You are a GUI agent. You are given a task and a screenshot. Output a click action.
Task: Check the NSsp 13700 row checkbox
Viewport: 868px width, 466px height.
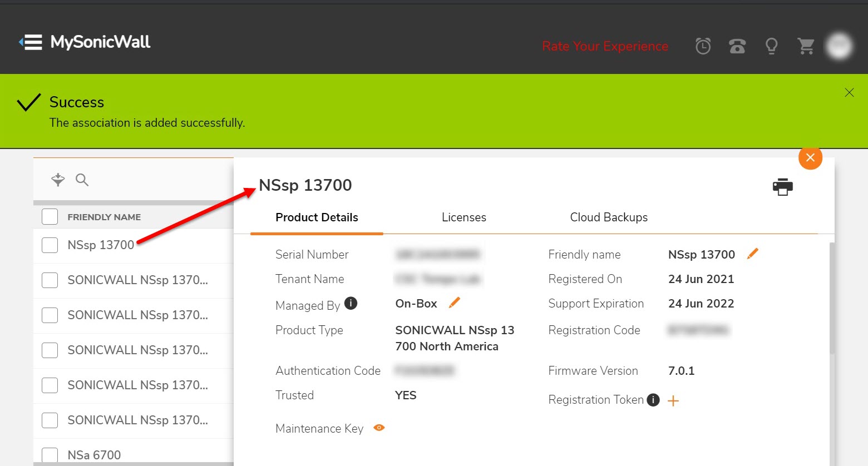pos(50,245)
